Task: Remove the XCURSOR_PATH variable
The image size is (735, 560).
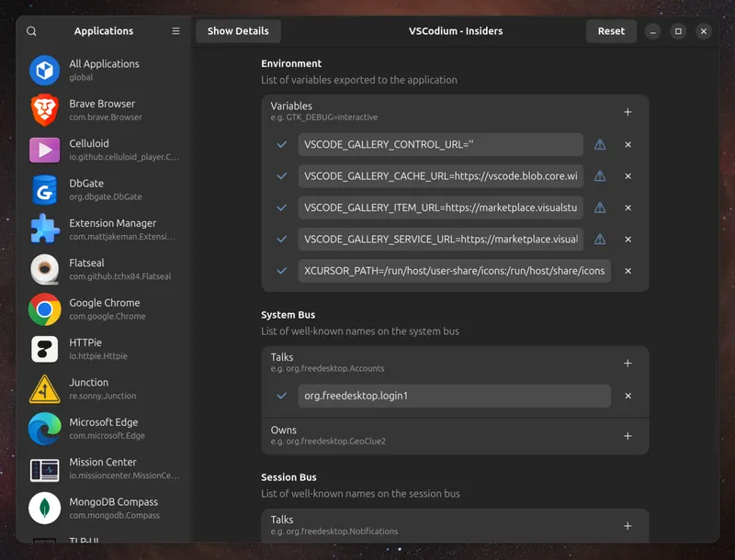Action: 628,271
